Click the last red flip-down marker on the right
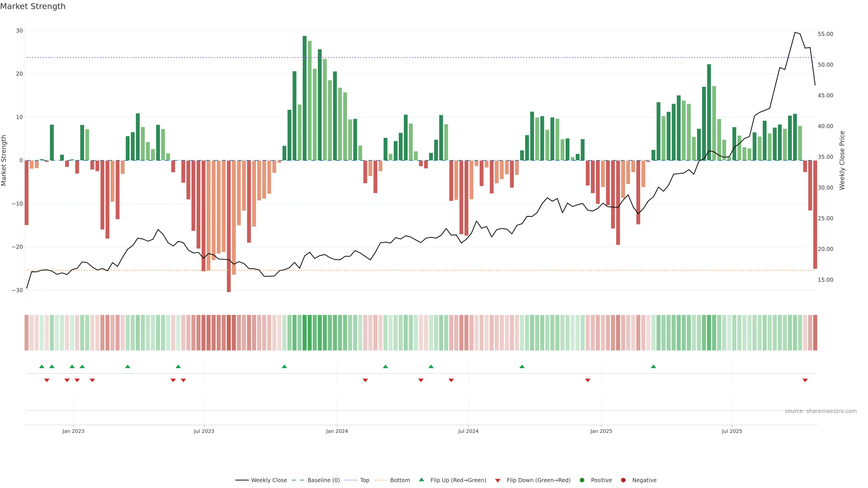 805,380
